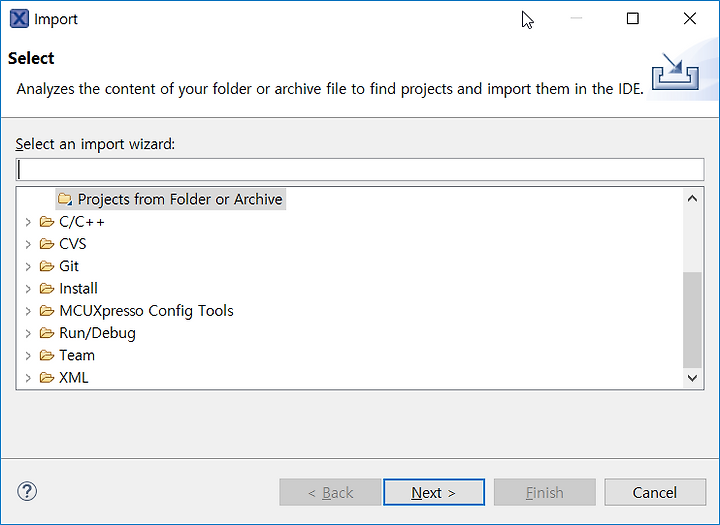The width and height of the screenshot is (720, 525).
Task: Expand the Install category arrow
Action: click(x=28, y=289)
